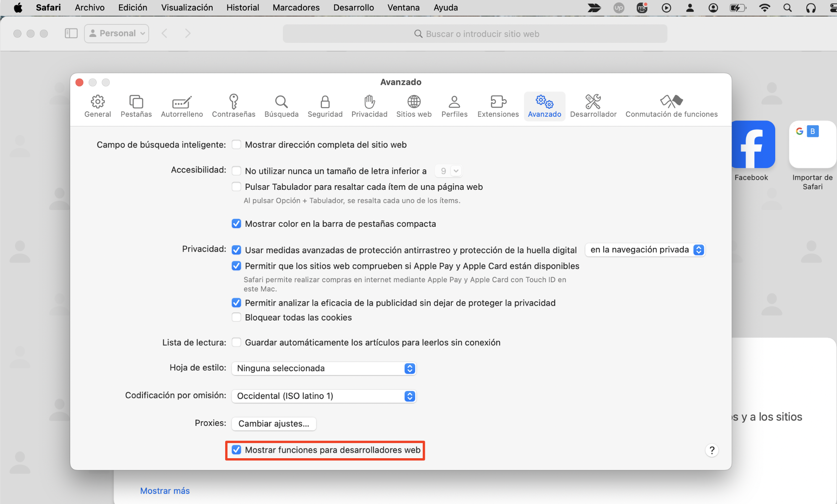Uncheck advanced antitracking protection checkbox
This screenshot has height=504, width=837.
(x=237, y=250)
